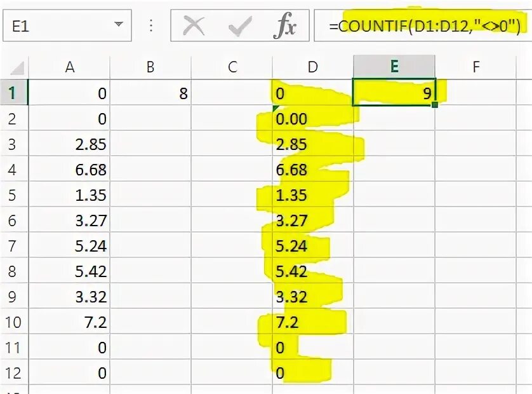Click cell D5 containing 1.35
The height and width of the screenshot is (394, 532).
coord(313,194)
